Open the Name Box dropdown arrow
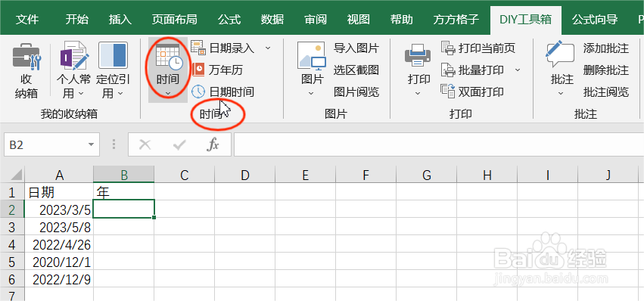Image resolution: width=644 pixels, height=301 pixels. [91, 144]
